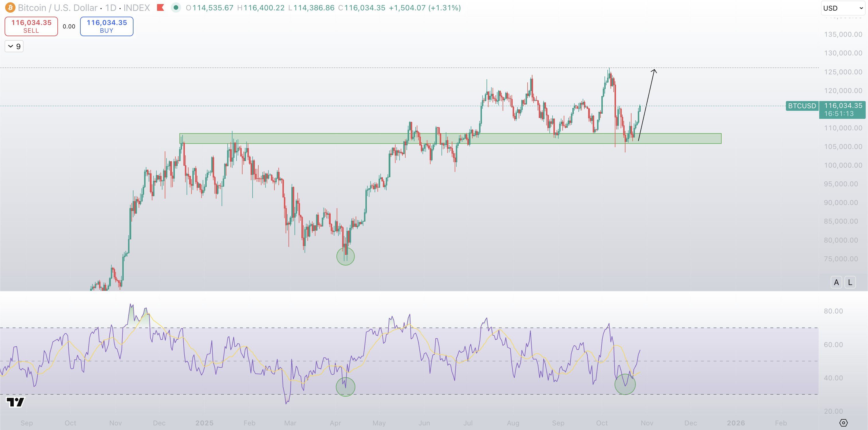The image size is (868, 430).
Task: Toggle log scale with the L button
Action: (850, 282)
